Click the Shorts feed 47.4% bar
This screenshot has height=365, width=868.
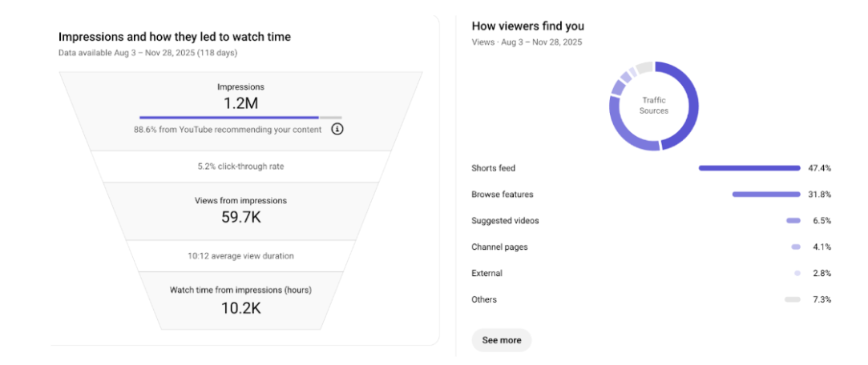749,168
